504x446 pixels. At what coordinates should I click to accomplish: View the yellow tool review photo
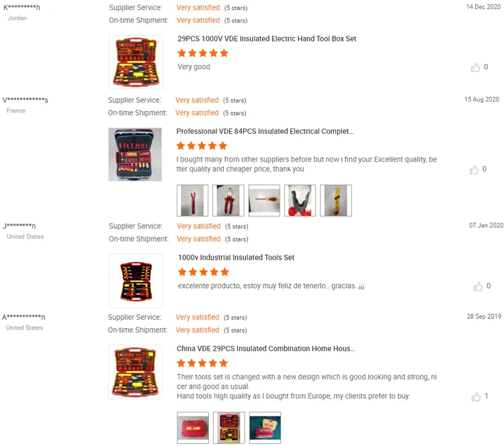(336, 200)
